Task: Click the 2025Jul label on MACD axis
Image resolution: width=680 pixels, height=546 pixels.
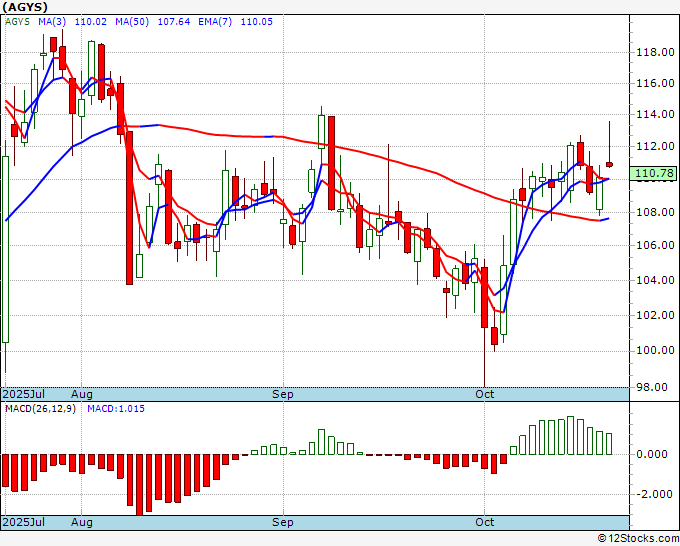Action: pyautogui.click(x=24, y=522)
